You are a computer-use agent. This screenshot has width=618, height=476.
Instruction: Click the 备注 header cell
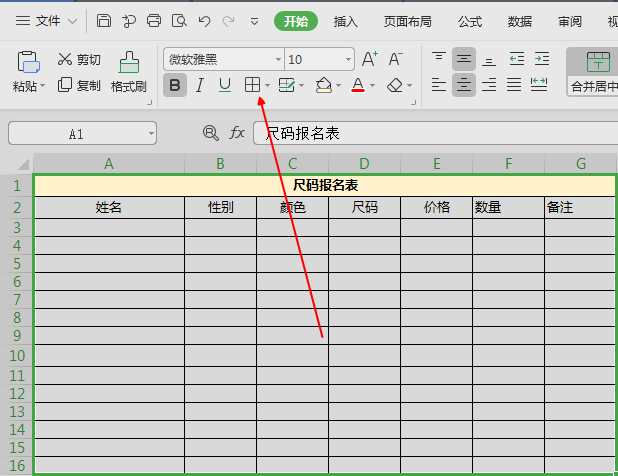(x=580, y=207)
